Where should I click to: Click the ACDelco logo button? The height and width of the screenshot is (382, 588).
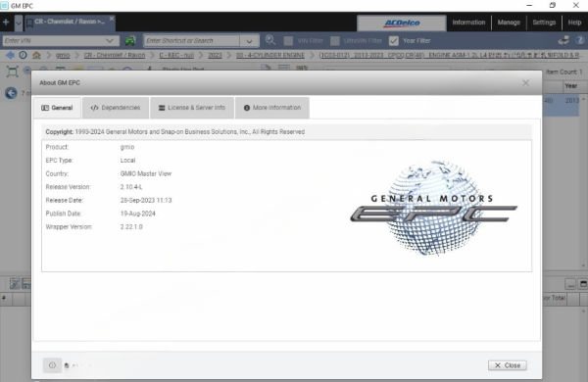point(402,24)
